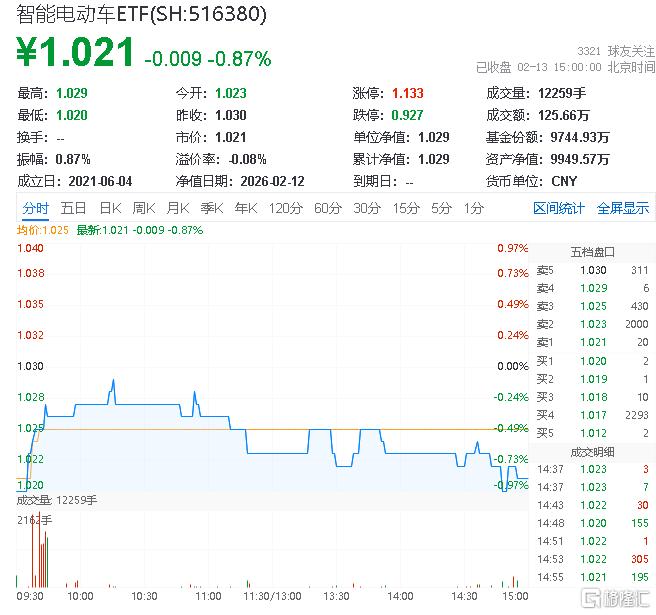Click the 今开 value 1.023

click(231, 93)
